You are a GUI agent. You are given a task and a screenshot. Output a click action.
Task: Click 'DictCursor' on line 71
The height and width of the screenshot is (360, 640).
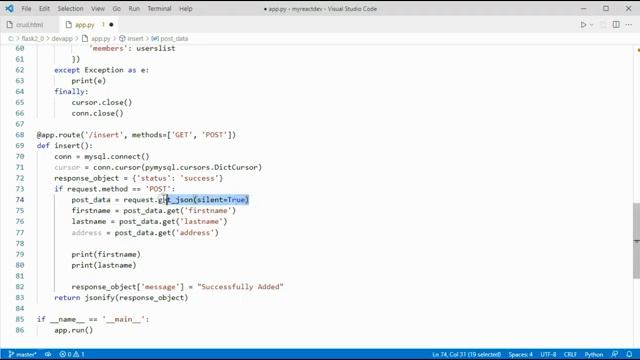236,167
